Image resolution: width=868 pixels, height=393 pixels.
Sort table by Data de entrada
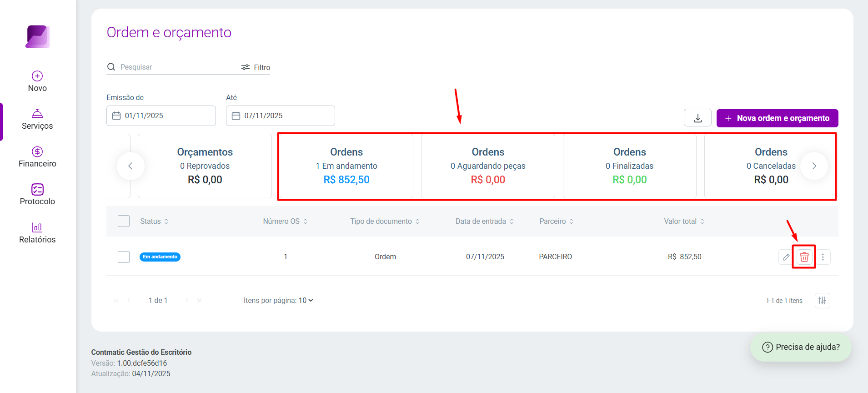(x=485, y=221)
